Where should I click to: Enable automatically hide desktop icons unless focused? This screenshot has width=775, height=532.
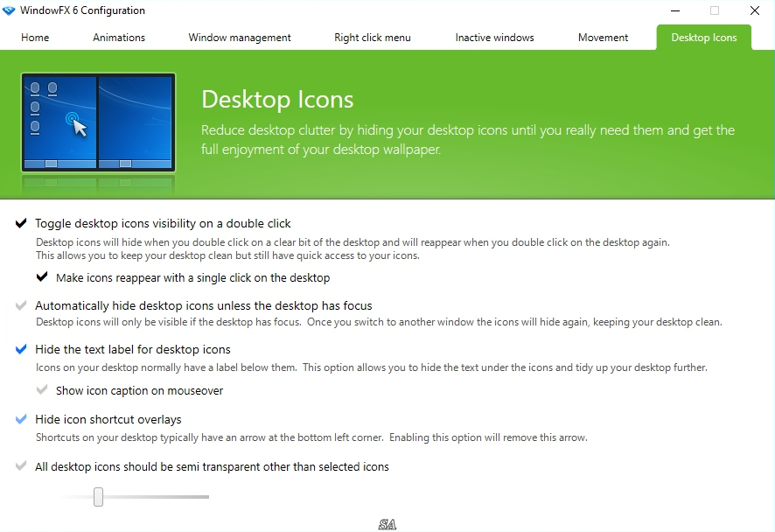point(21,305)
